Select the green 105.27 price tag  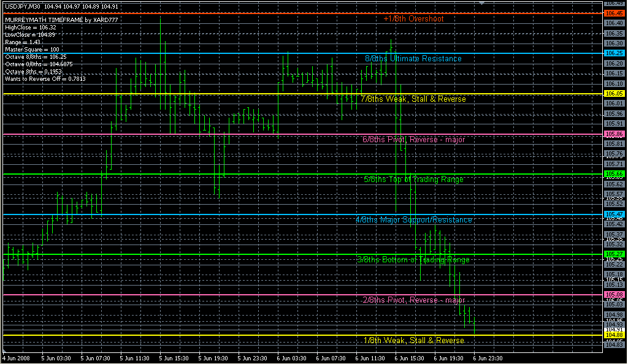[614, 254]
